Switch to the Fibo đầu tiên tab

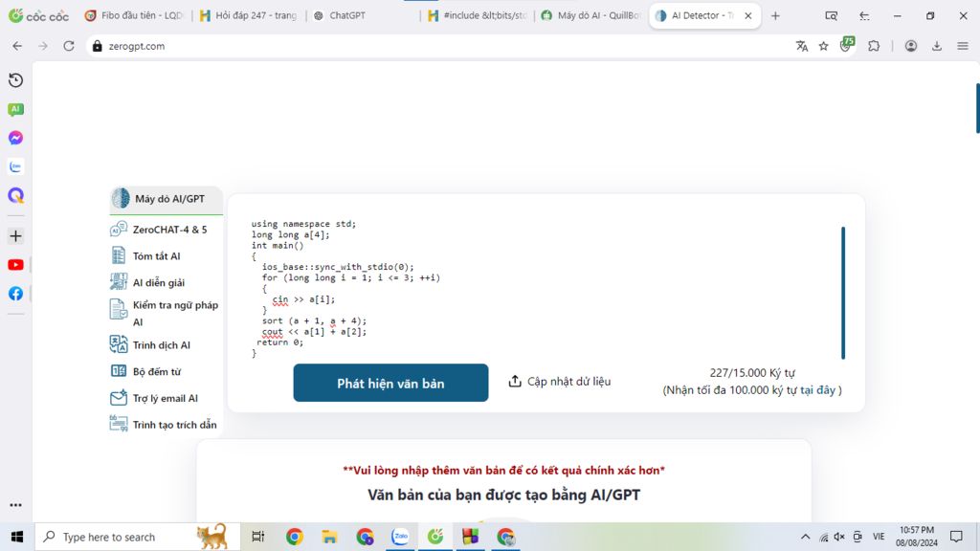(x=134, y=15)
